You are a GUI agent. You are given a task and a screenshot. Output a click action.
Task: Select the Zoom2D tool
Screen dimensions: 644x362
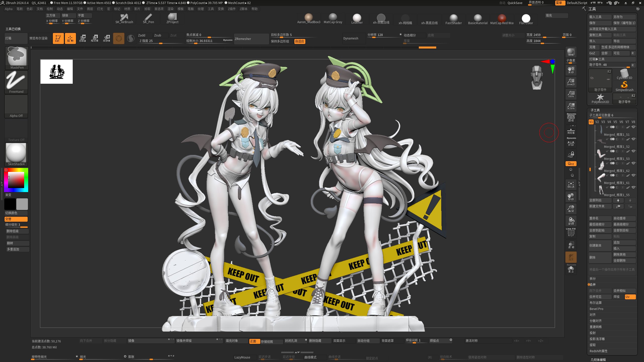click(x=571, y=82)
